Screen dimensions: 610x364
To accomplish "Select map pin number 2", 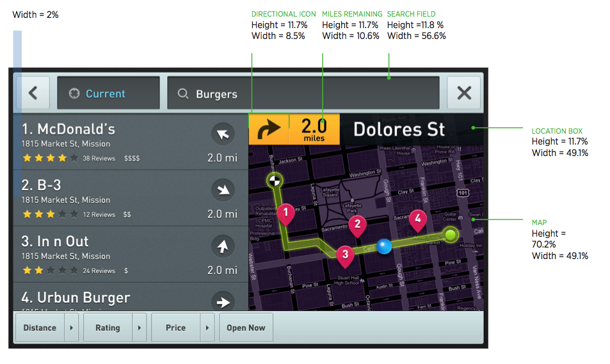I will 357,226.
